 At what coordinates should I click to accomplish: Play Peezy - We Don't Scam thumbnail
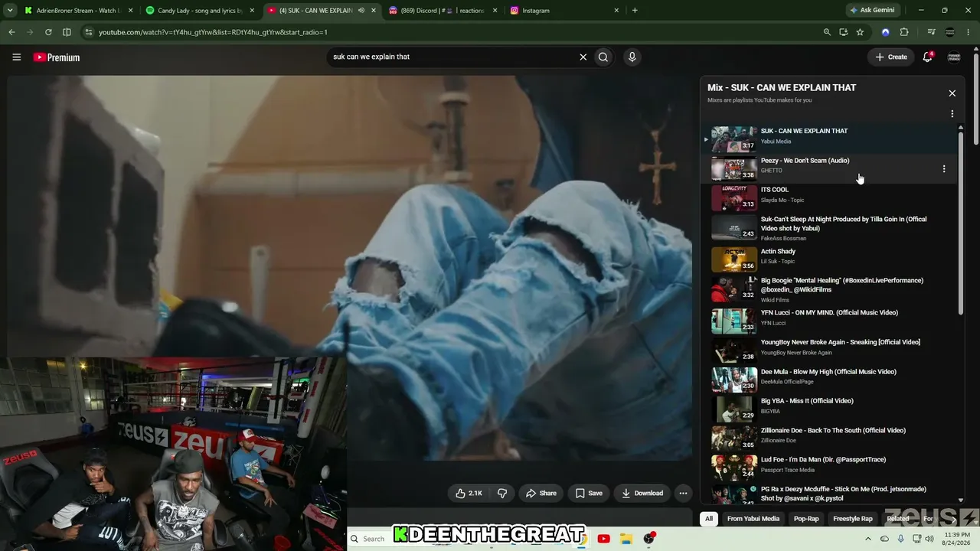[x=733, y=169]
